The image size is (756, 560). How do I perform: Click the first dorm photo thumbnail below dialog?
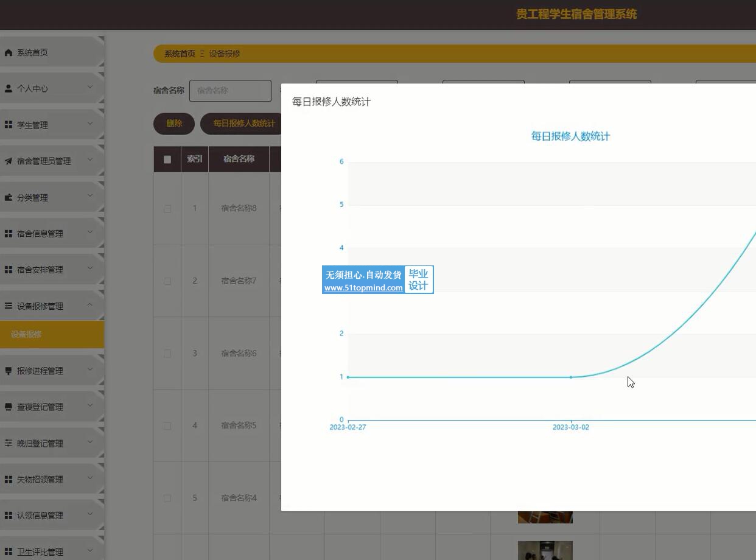point(545,517)
